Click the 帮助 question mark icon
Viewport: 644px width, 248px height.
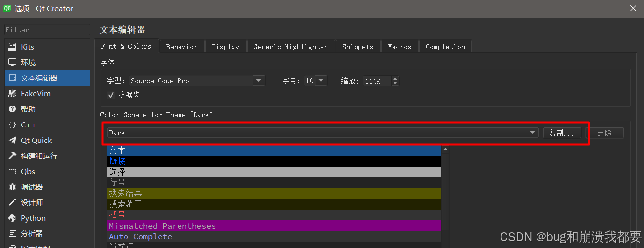[12, 109]
